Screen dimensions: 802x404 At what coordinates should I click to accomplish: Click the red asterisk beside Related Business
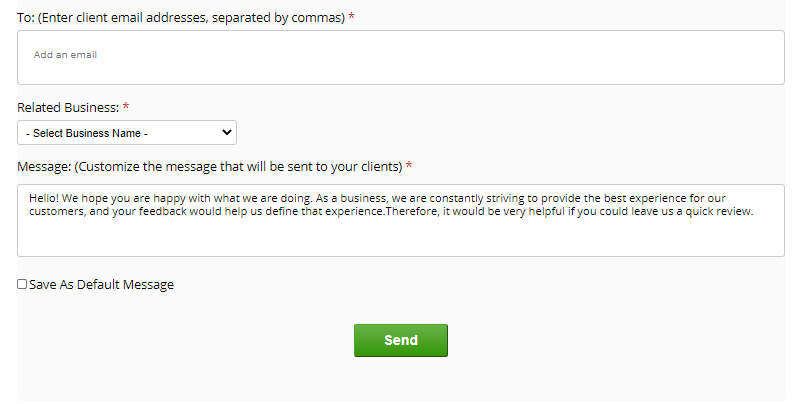pos(126,106)
